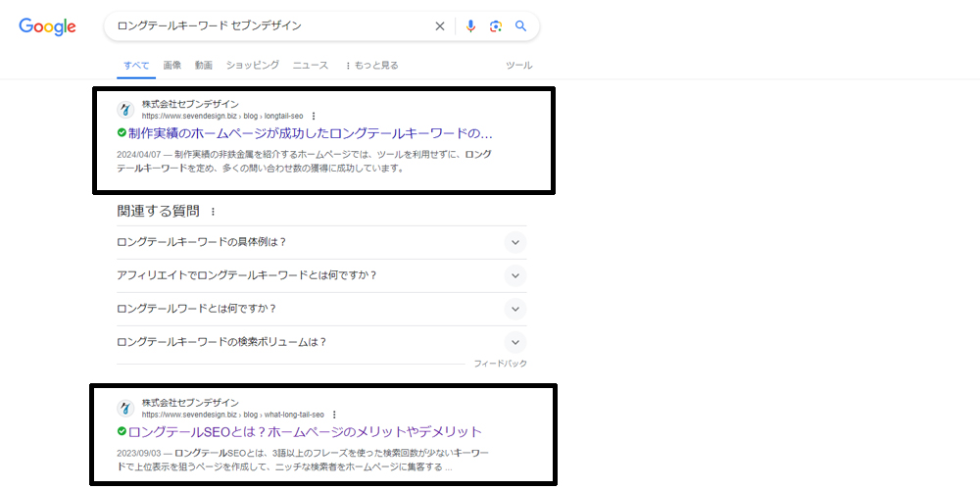Click 株式会社セブンデザイン name in second result
The height and width of the screenshot is (490, 980).
coord(190,403)
